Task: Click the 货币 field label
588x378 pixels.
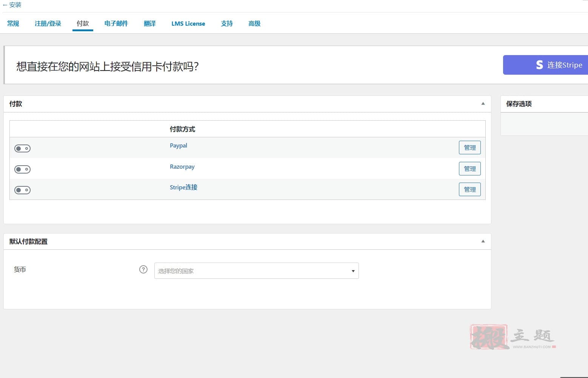Action: (20, 269)
